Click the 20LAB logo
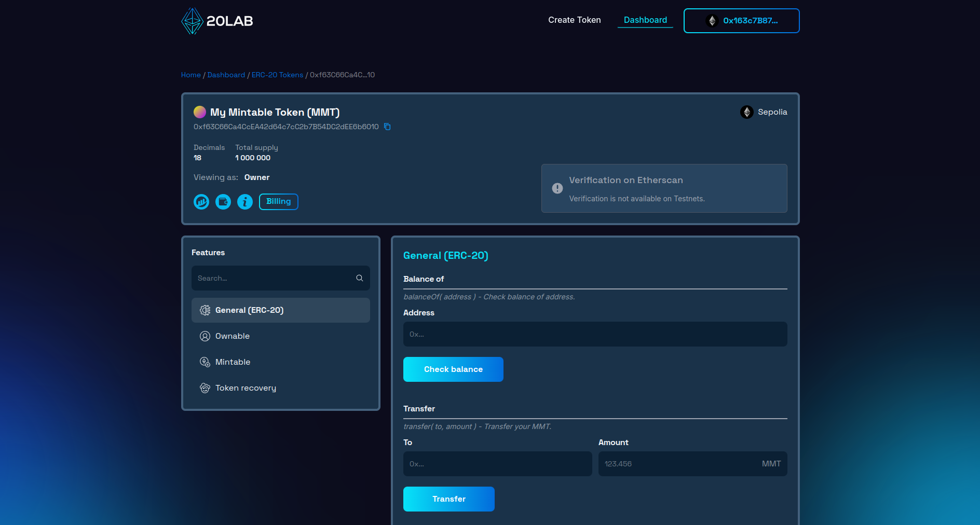 [x=217, y=21]
